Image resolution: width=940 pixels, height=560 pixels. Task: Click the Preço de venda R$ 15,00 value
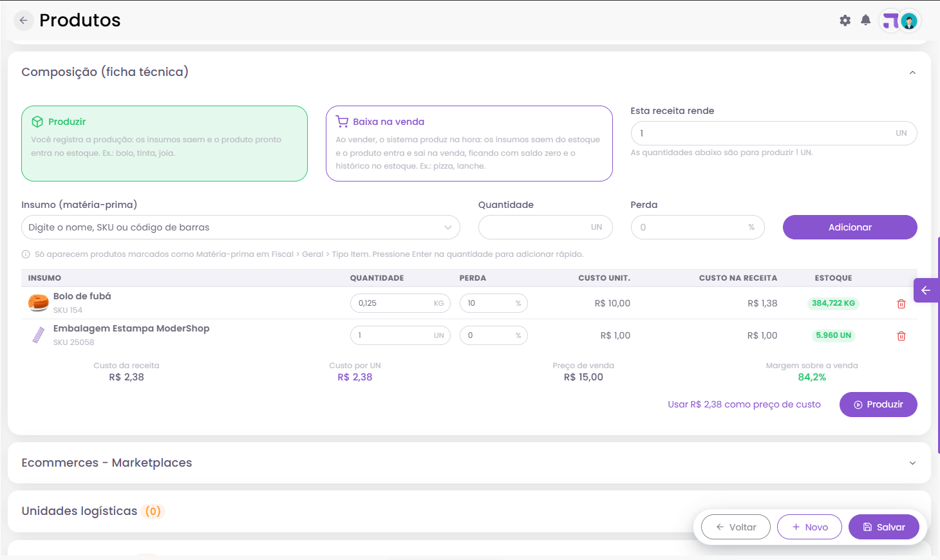coord(583,377)
